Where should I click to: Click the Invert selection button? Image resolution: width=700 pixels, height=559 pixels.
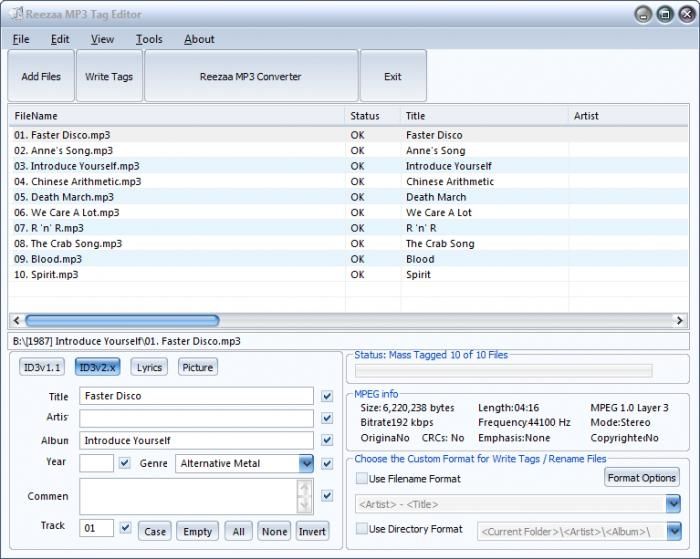click(x=312, y=531)
